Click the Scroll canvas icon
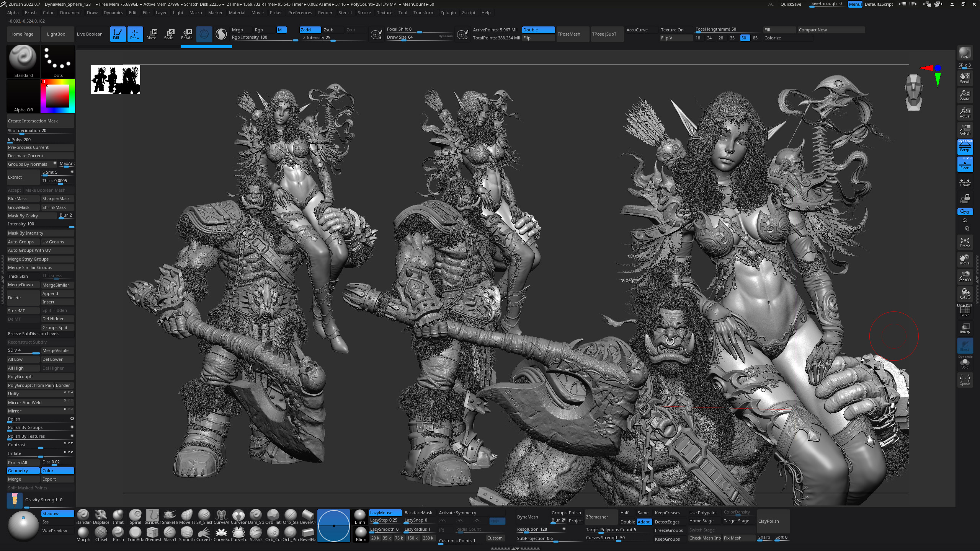The height and width of the screenshot is (551, 980). (965, 78)
